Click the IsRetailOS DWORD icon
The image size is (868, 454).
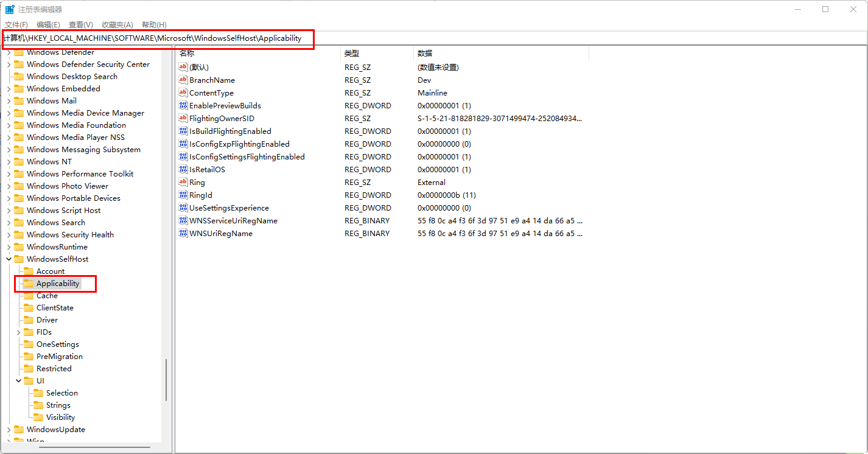[183, 169]
